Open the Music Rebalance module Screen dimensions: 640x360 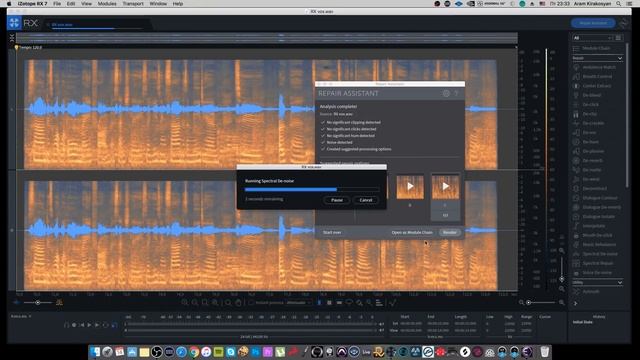coord(599,244)
